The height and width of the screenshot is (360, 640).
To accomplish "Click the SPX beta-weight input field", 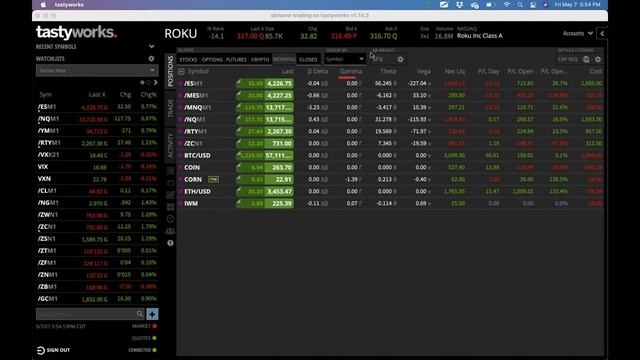I will 383,60.
